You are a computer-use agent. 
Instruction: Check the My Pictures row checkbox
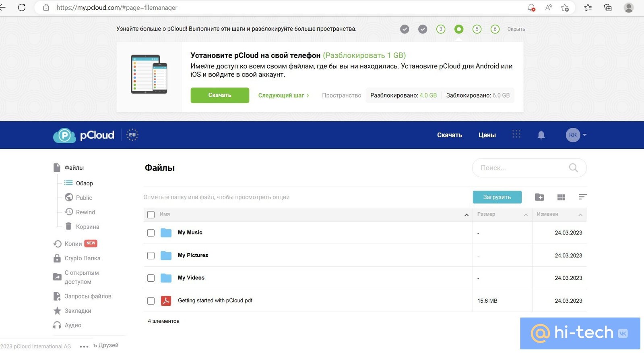pos(151,255)
